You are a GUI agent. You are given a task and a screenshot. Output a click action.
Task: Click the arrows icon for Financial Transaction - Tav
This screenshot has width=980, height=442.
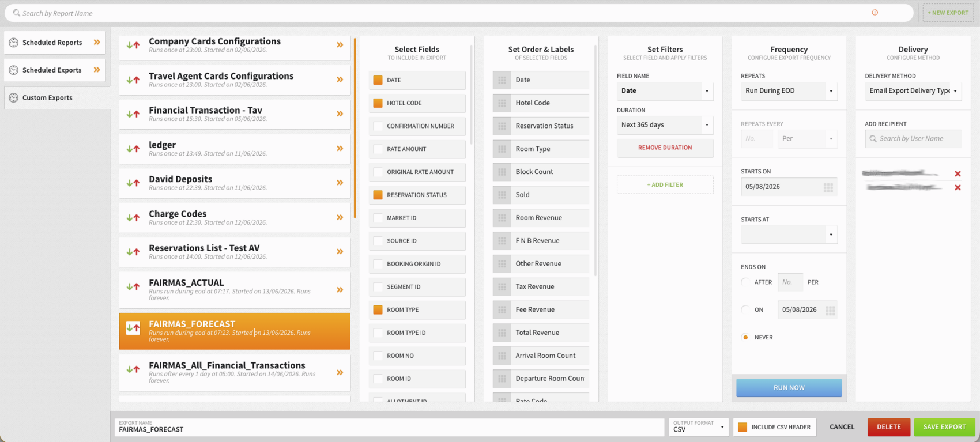click(x=133, y=114)
